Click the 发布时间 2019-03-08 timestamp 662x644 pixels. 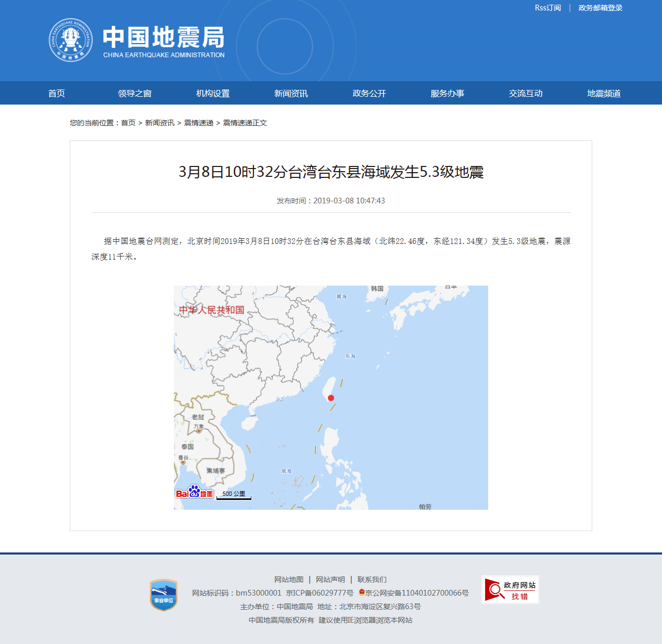(x=331, y=201)
